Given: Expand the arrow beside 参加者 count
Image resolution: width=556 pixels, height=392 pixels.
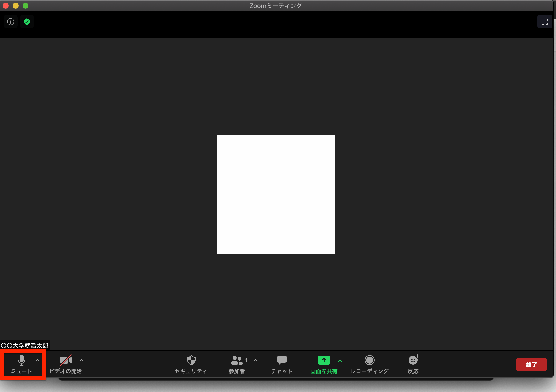Looking at the screenshot, I should click(256, 360).
